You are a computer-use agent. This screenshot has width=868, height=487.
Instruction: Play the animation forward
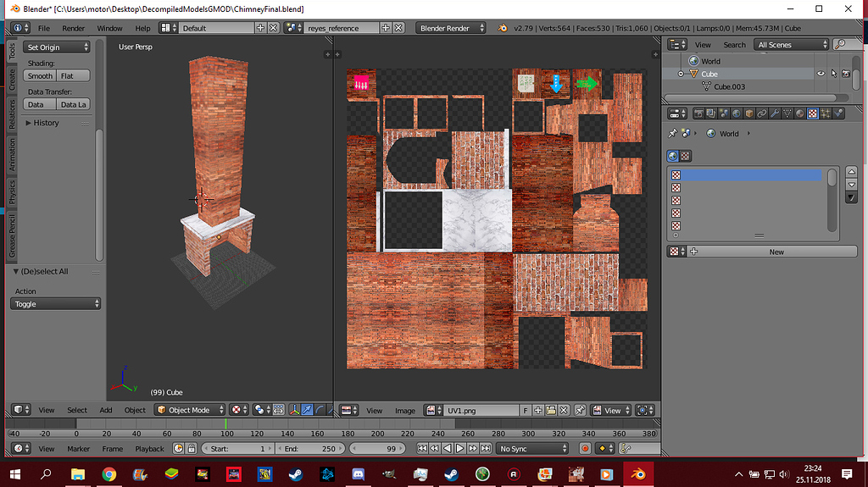[x=460, y=448]
